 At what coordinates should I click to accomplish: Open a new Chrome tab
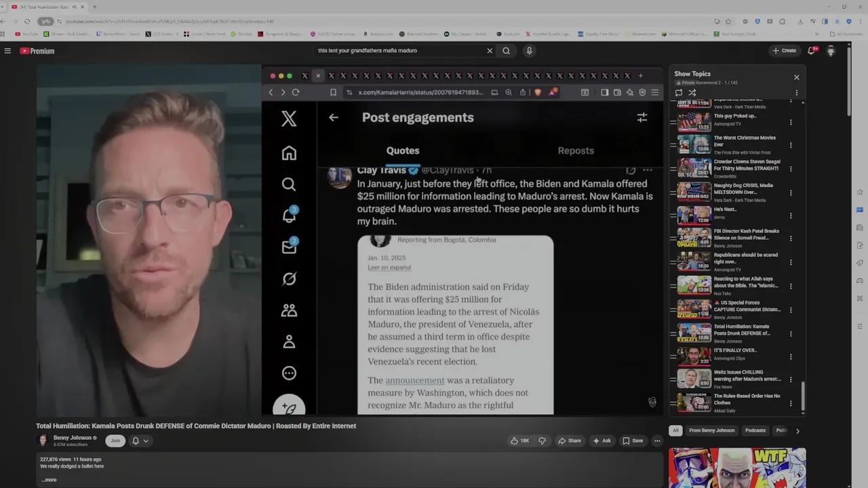95,7
